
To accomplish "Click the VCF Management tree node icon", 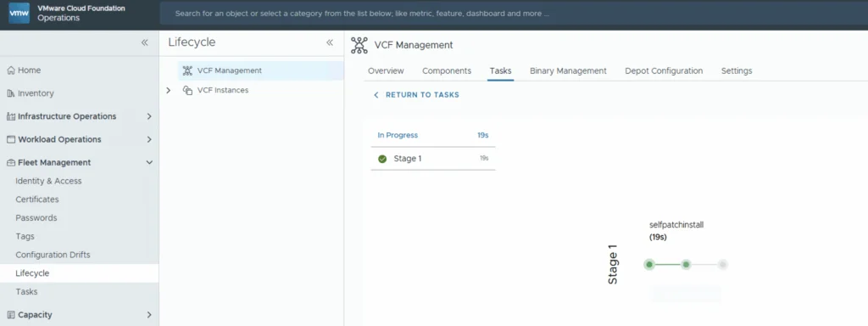I will 187,70.
